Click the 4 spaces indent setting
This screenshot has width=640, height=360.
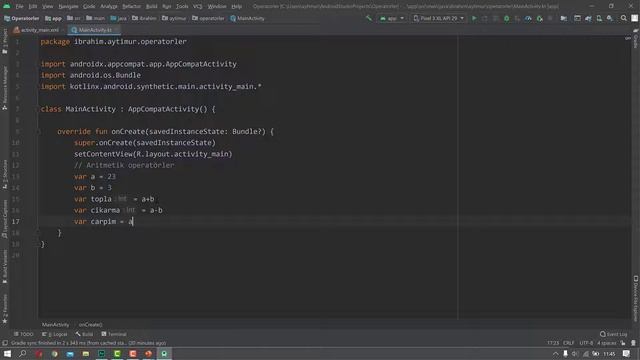click(607, 343)
